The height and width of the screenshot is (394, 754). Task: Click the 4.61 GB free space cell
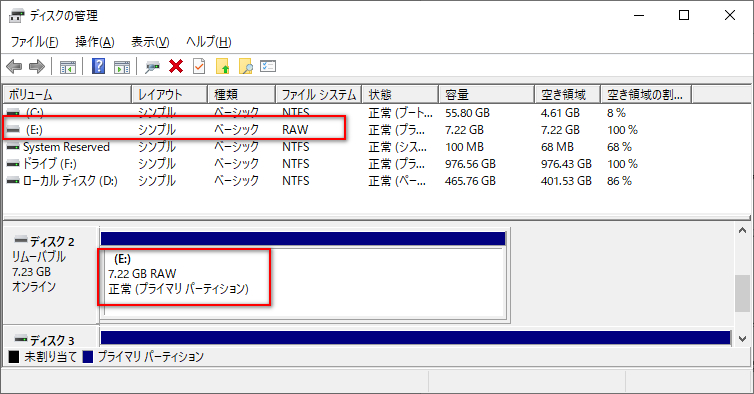pos(560,113)
